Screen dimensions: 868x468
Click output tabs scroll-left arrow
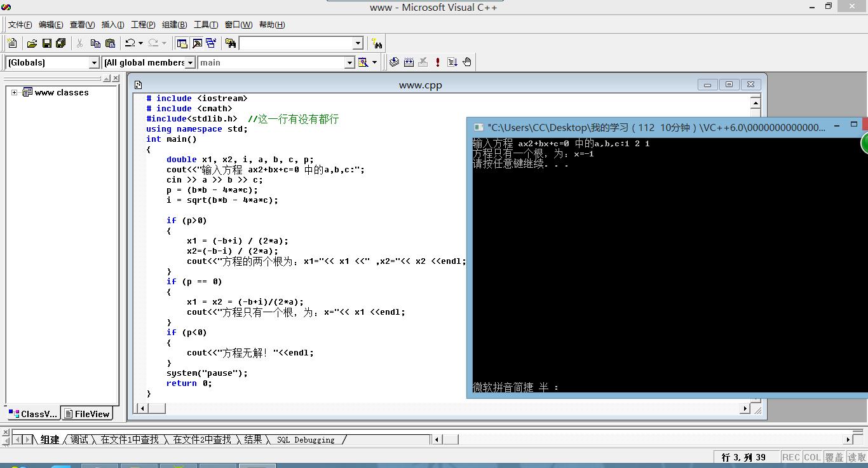[x=18, y=439]
